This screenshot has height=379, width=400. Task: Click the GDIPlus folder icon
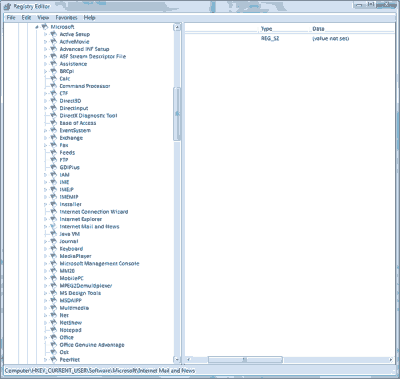53,167
